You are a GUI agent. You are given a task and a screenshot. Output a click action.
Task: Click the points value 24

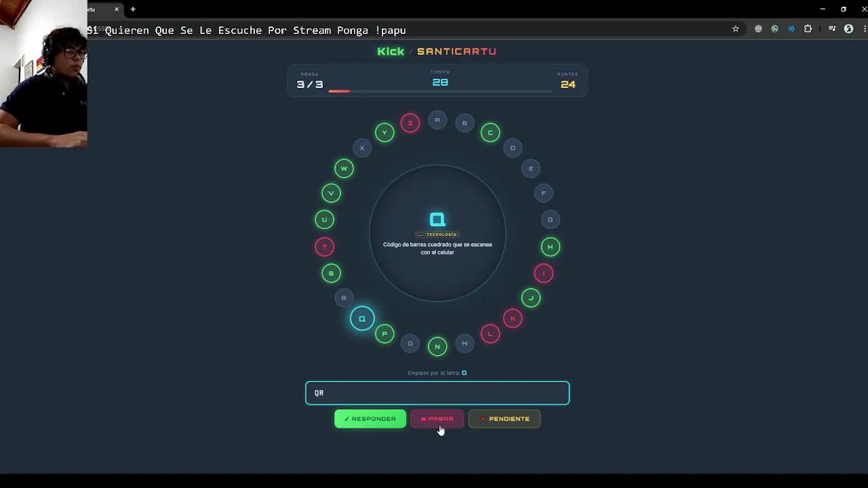tap(568, 85)
